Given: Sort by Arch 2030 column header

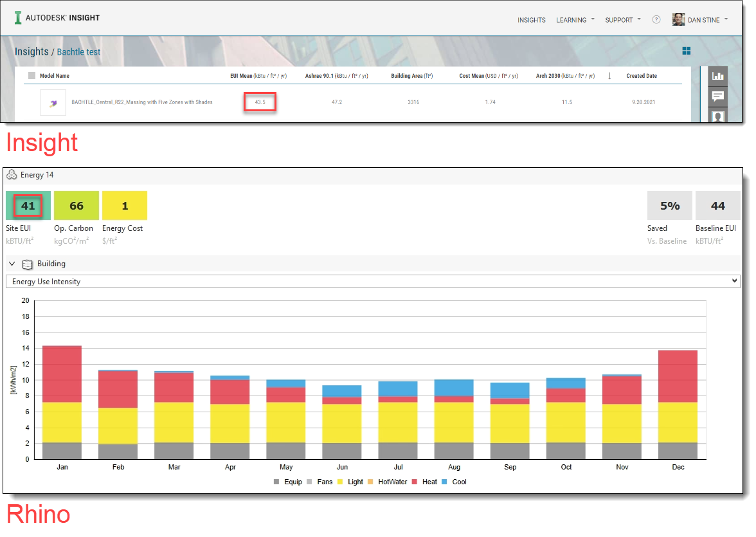Looking at the screenshot, I should pyautogui.click(x=565, y=76).
